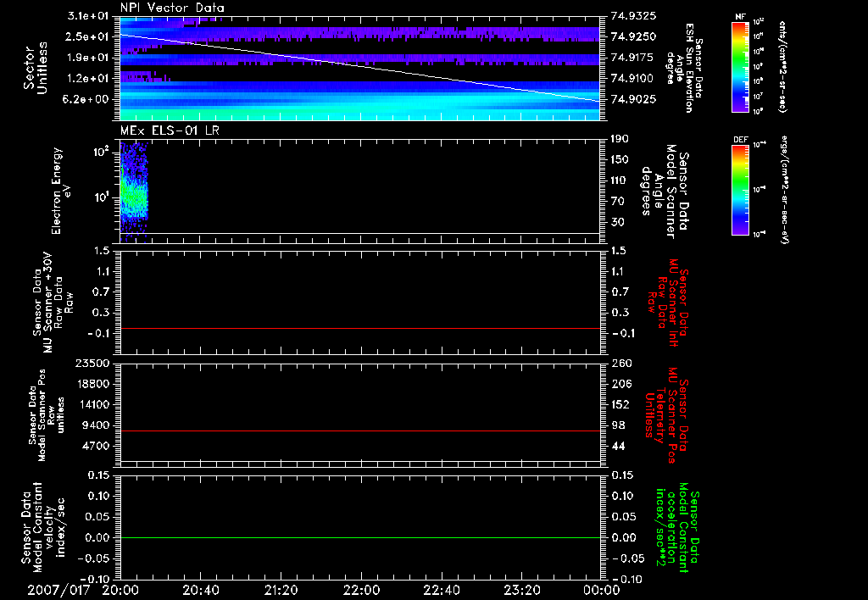Click the red MU Scanner Intf Raw Data title
The height and width of the screenshot is (600, 868).
point(667,303)
